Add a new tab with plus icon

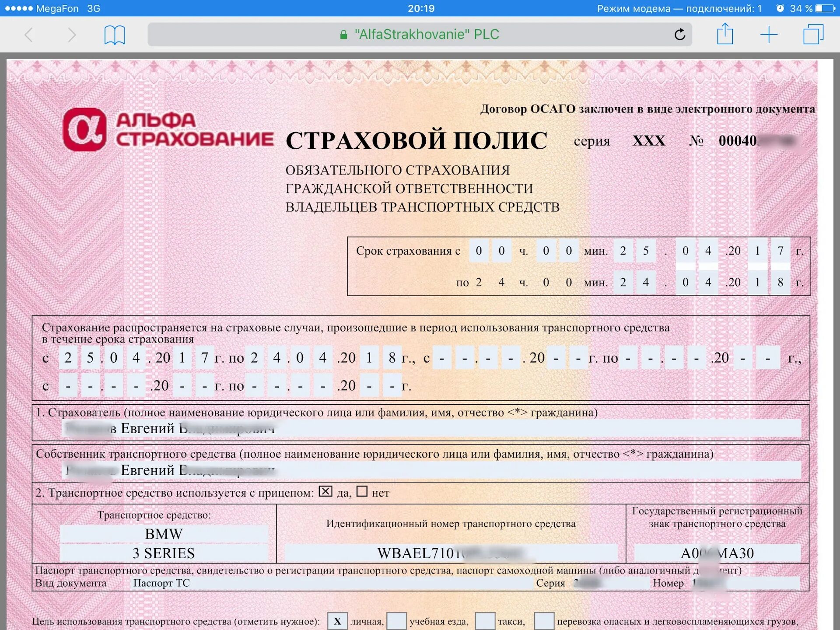pyautogui.click(x=769, y=35)
